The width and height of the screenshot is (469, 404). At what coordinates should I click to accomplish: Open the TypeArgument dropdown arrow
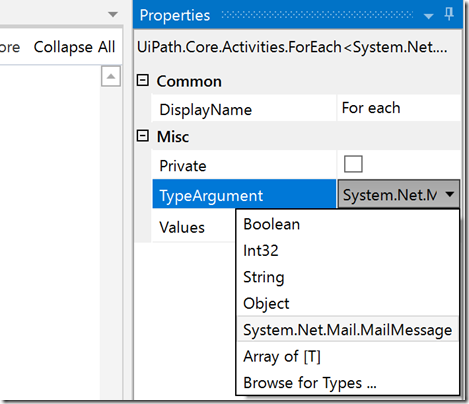(450, 194)
